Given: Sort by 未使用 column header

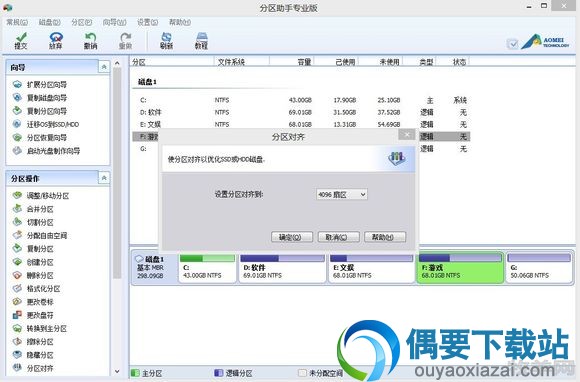Looking at the screenshot, I should pos(381,62).
